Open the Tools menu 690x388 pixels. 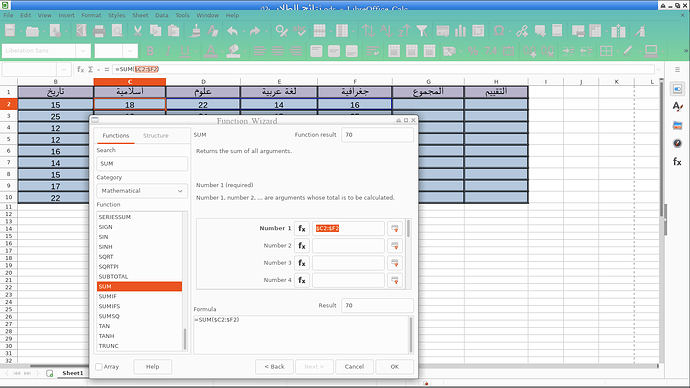click(182, 15)
